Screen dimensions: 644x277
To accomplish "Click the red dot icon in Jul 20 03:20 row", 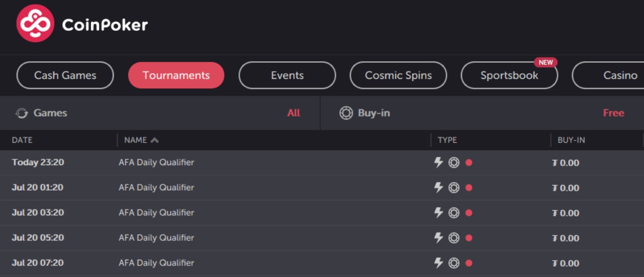I will click(469, 213).
